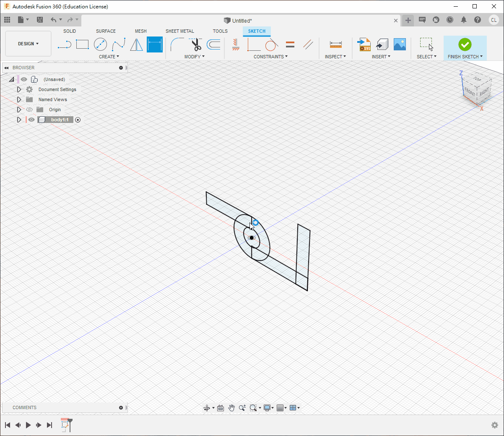Select the 2-Point Rectangle tool

pos(82,44)
